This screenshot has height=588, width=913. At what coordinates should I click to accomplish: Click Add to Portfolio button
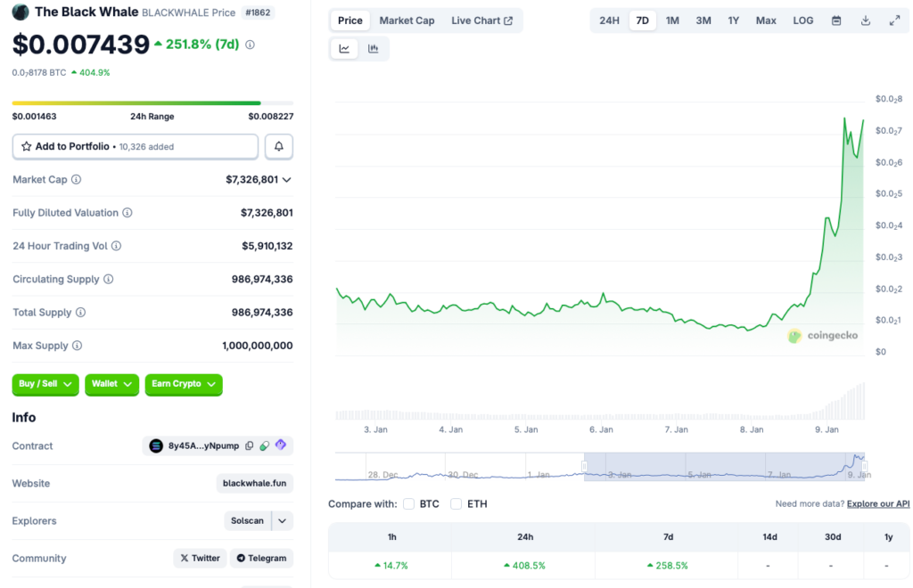[x=136, y=146]
